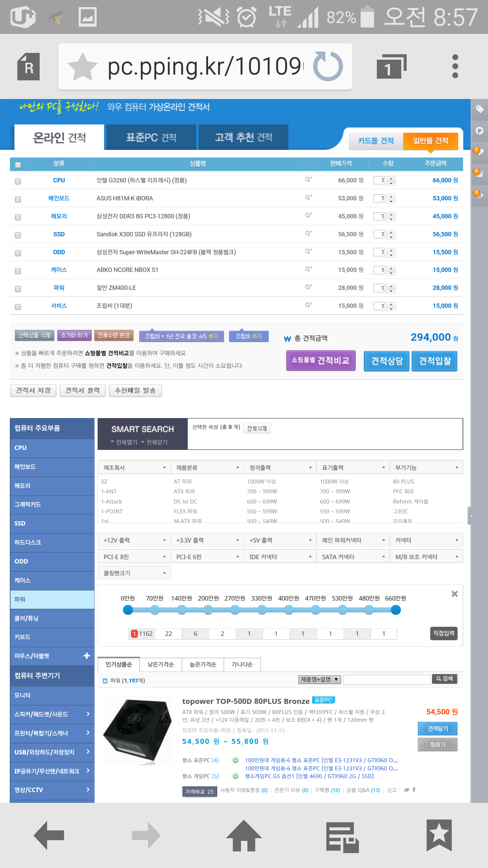Click the 견적서 저장 button

33,390
